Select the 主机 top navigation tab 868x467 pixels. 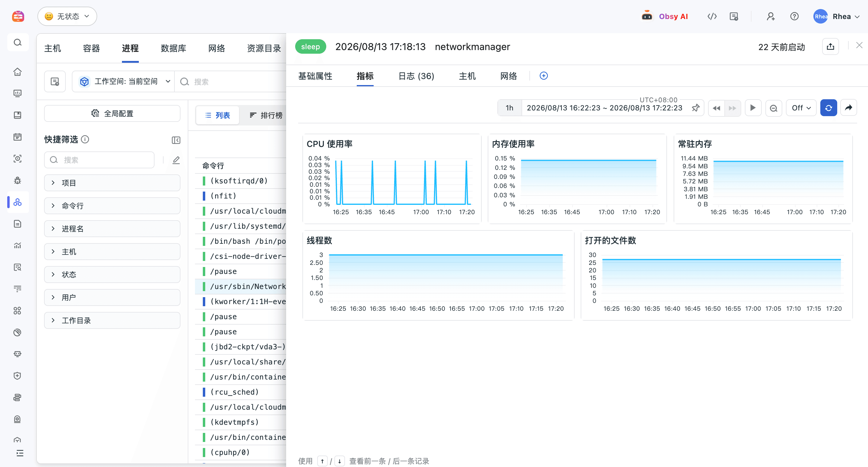pyautogui.click(x=53, y=49)
